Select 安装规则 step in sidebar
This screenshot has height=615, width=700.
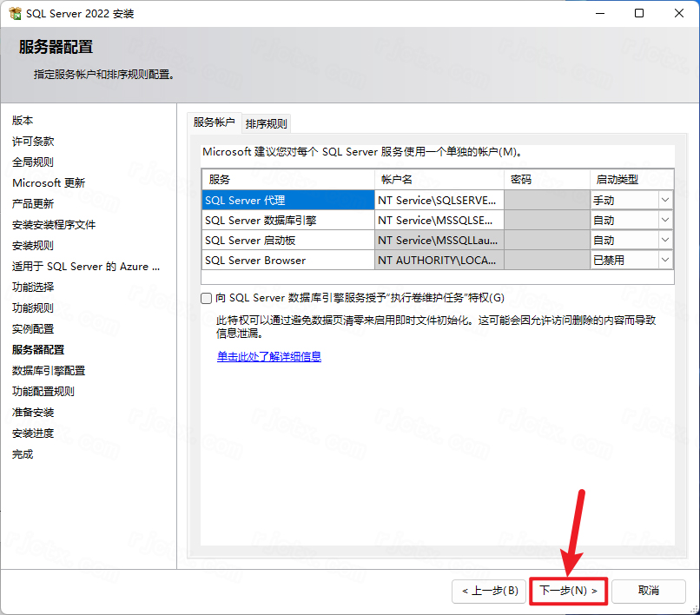click(x=33, y=246)
